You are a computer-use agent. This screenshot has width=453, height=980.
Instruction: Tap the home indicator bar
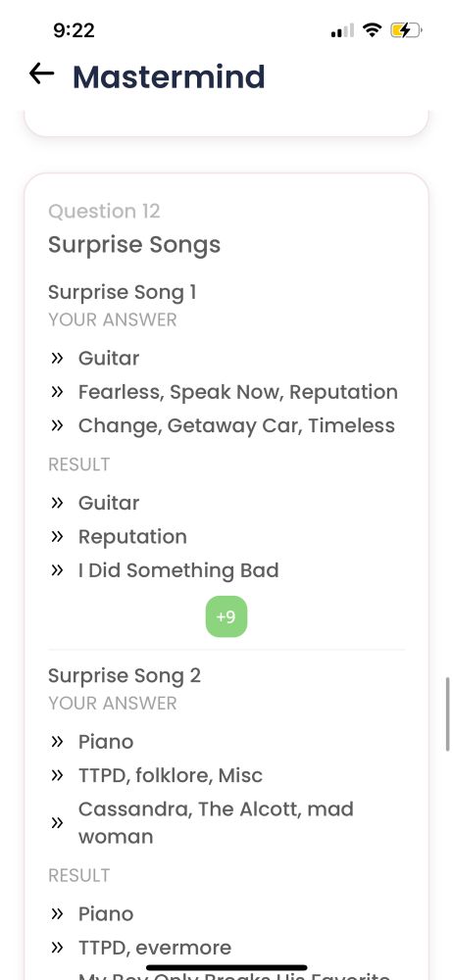[x=226, y=967]
